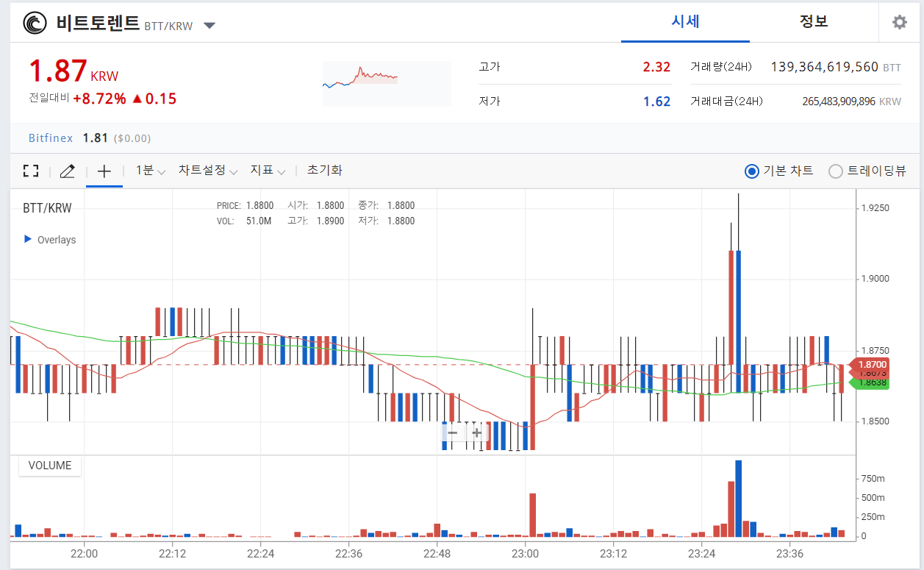Switch to the 정보 tab
This screenshot has height=570, width=924.
tap(814, 21)
